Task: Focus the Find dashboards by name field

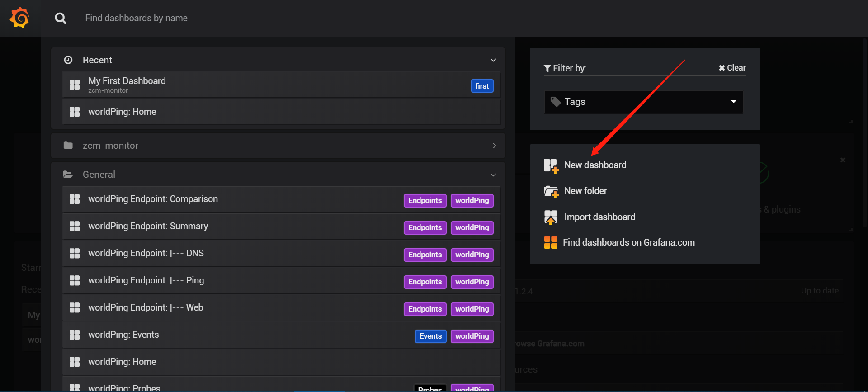Action: (136, 18)
